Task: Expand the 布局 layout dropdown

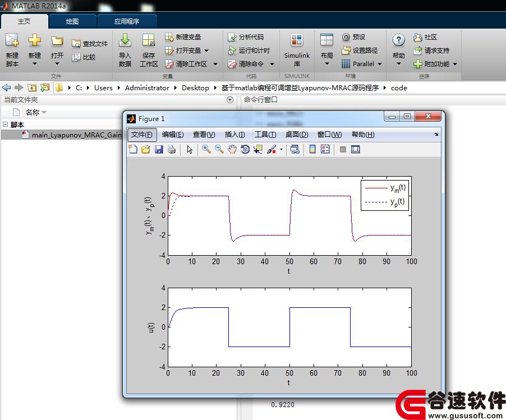Action: click(326, 63)
